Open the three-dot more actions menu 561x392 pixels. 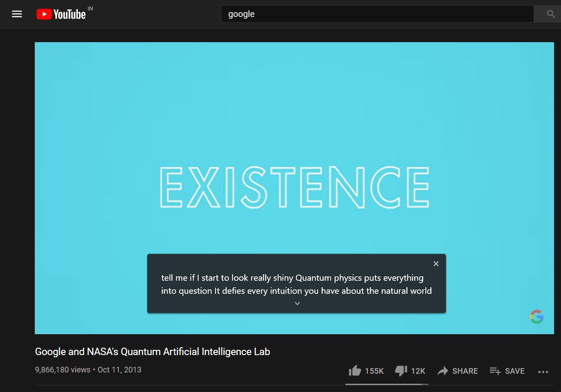coord(543,372)
